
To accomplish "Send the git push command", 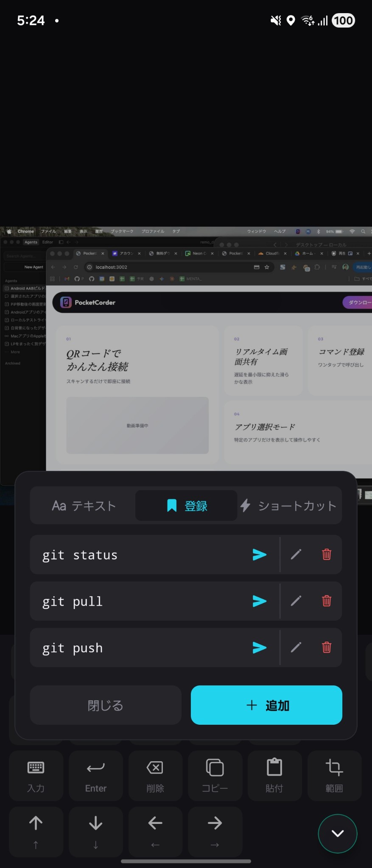I will 259,648.
